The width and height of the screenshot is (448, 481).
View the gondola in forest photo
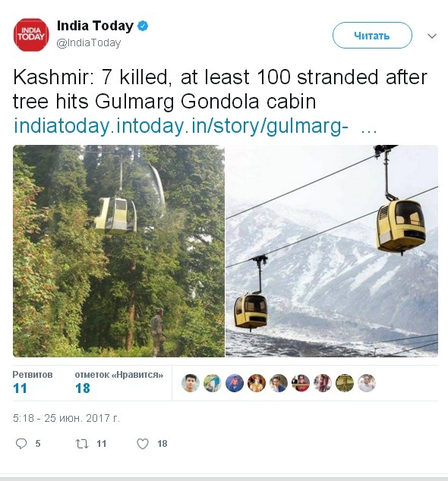[x=118, y=251]
